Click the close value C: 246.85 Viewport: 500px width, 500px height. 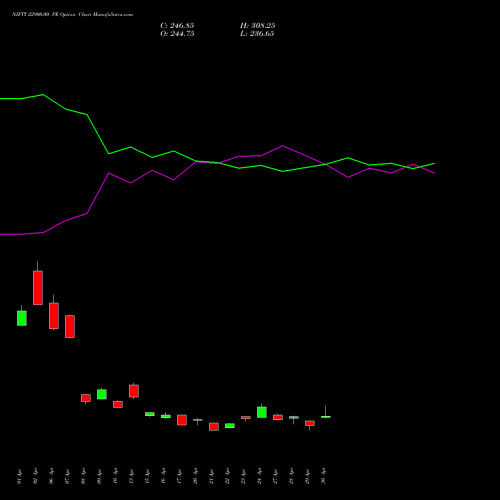click(x=177, y=25)
